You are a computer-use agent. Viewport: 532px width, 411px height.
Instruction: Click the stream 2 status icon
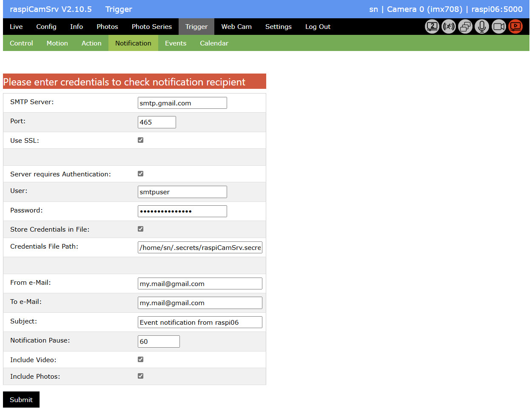(432, 27)
